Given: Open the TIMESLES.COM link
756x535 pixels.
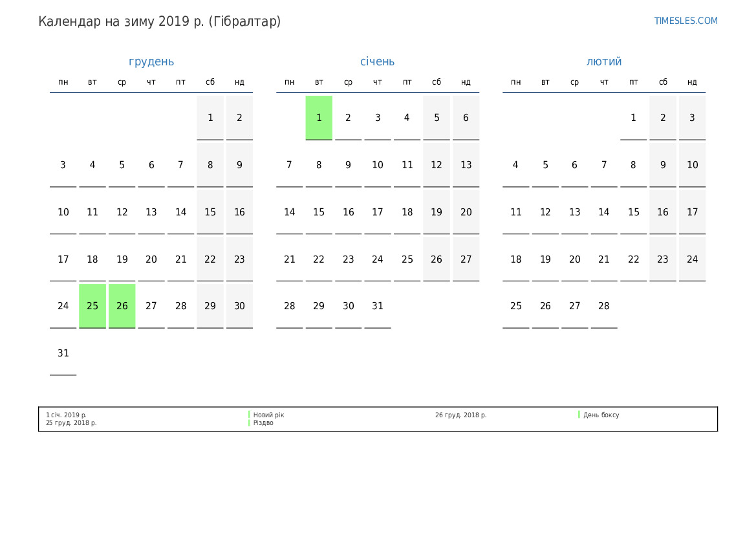Looking at the screenshot, I should tap(686, 21).
